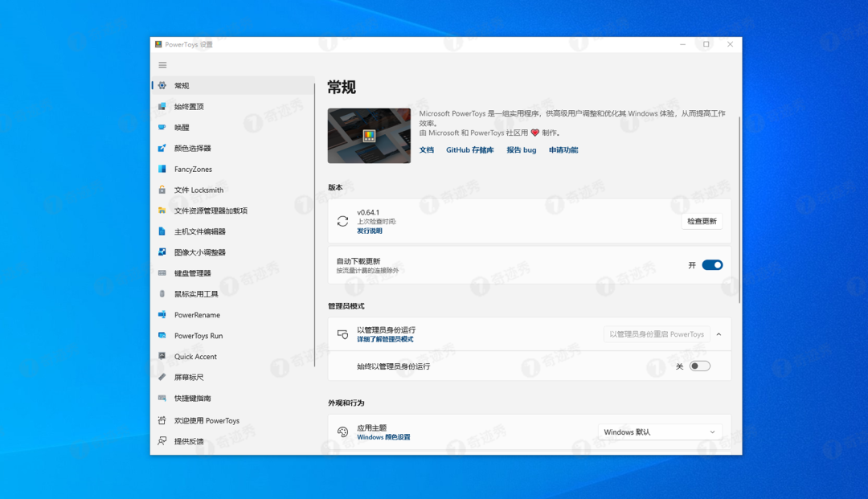Open 图像大小调整器 icon
868x499 pixels.
tap(162, 252)
